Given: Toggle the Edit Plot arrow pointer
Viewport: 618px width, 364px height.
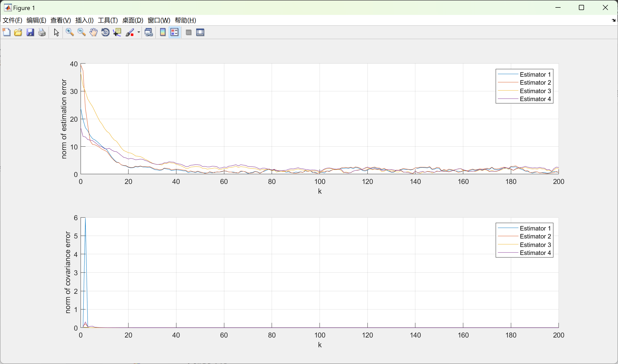Looking at the screenshot, I should tap(56, 32).
